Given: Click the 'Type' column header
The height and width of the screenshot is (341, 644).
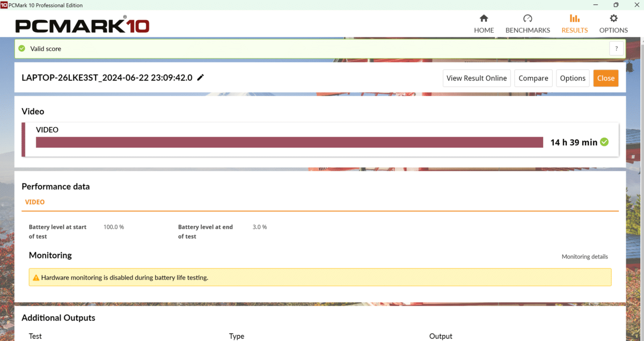Looking at the screenshot, I should point(237,336).
